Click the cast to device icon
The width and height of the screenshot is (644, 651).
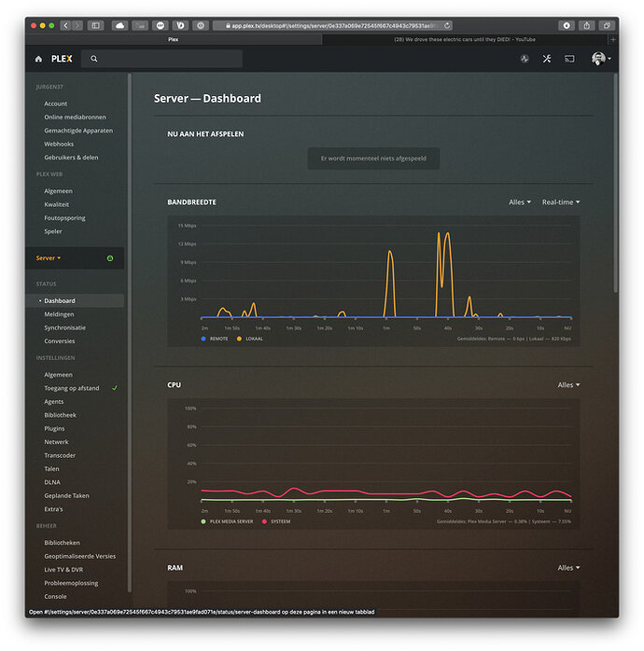[569, 59]
